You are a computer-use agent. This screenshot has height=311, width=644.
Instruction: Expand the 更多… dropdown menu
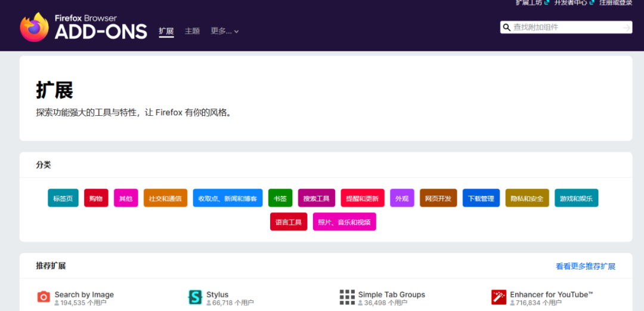click(x=225, y=31)
